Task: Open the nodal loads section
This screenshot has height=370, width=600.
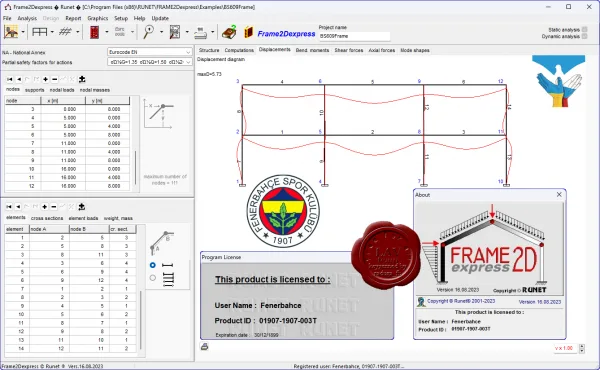Action: pyautogui.click(x=62, y=90)
